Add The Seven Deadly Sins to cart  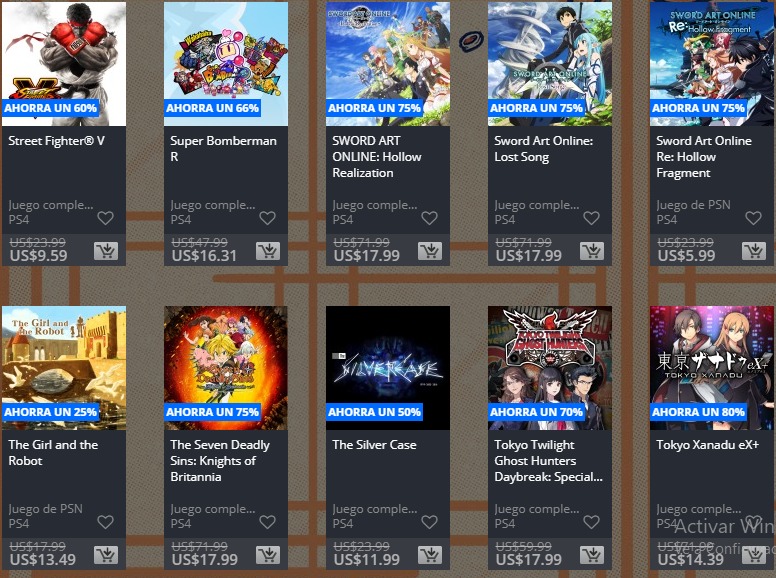pos(268,555)
